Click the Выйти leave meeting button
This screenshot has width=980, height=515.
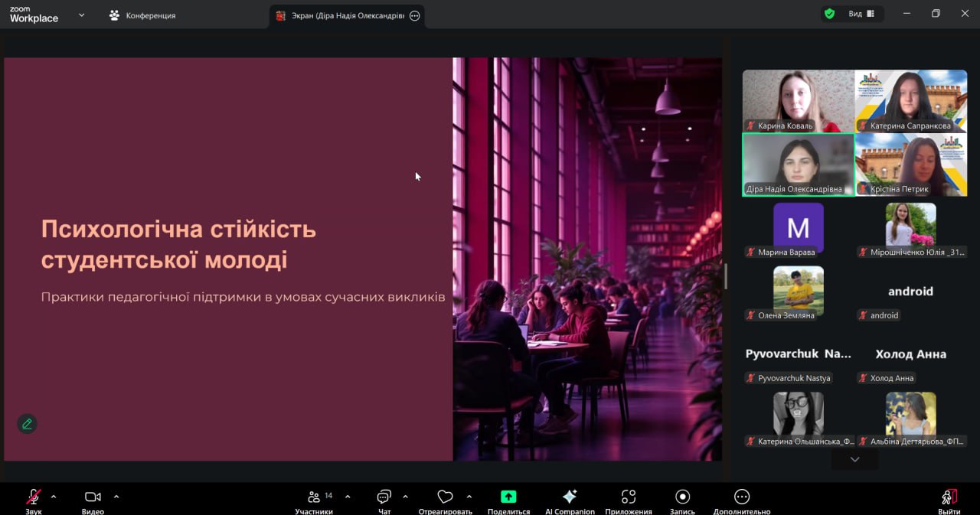(949, 497)
